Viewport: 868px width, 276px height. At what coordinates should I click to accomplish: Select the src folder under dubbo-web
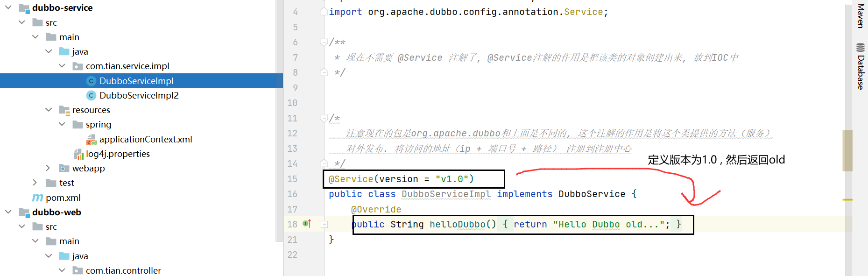tap(51, 226)
